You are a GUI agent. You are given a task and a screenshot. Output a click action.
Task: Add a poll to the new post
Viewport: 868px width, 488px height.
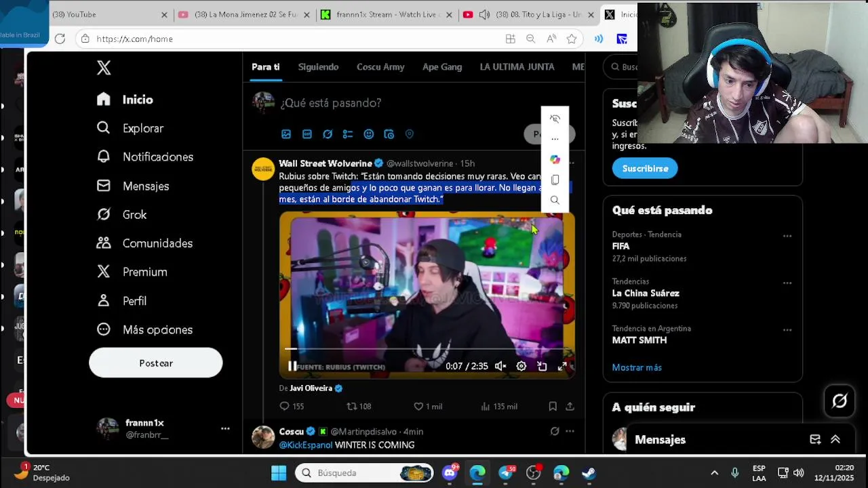[348, 134]
